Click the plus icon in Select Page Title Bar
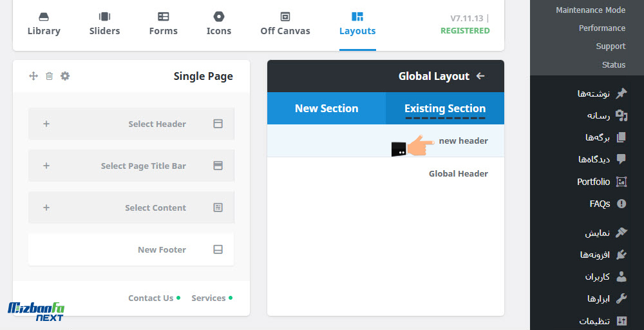The image size is (644, 330). (x=46, y=166)
